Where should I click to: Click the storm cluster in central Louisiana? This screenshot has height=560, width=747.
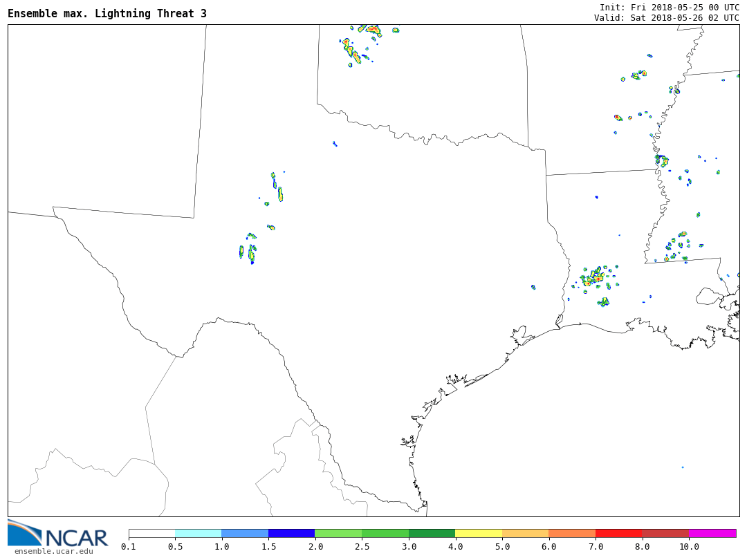point(593,278)
